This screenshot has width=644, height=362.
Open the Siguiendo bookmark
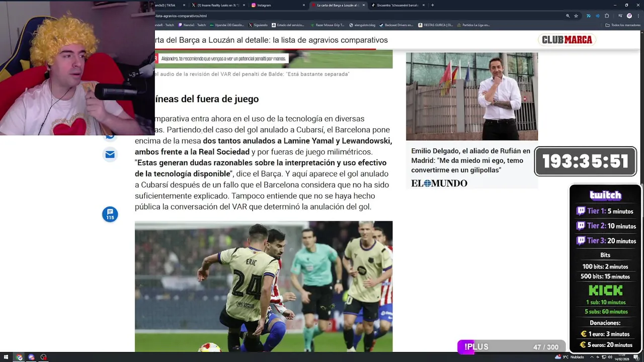pos(258,25)
